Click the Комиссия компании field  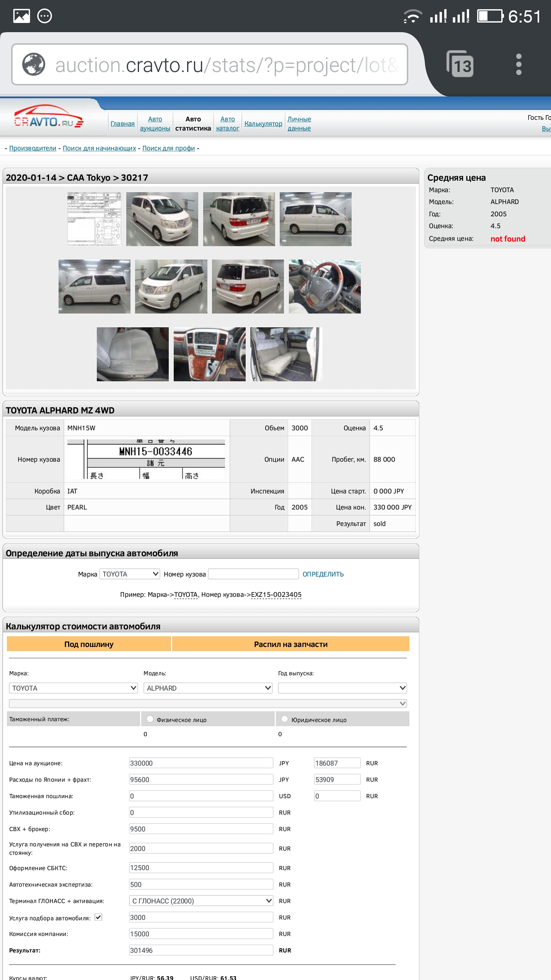pos(201,934)
